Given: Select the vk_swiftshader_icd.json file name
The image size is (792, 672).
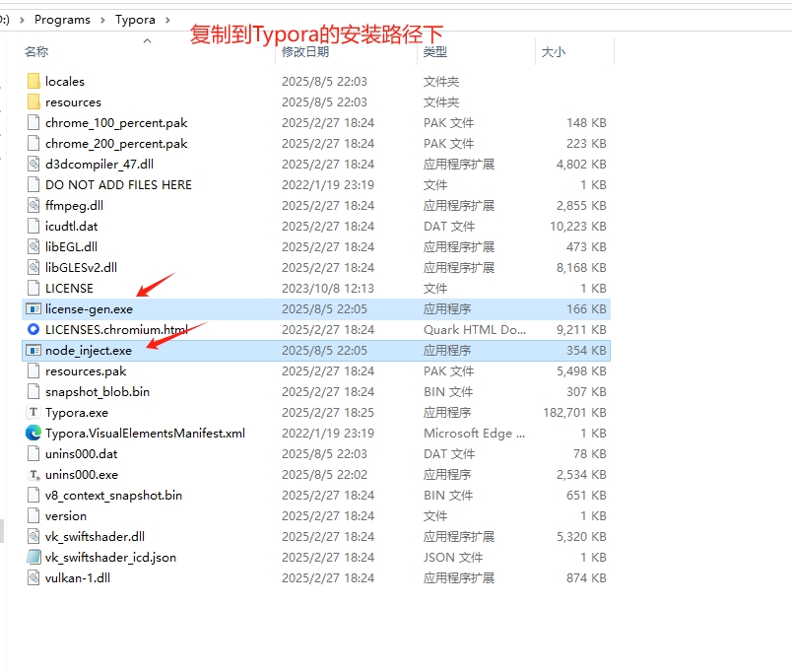Looking at the screenshot, I should pos(110,558).
